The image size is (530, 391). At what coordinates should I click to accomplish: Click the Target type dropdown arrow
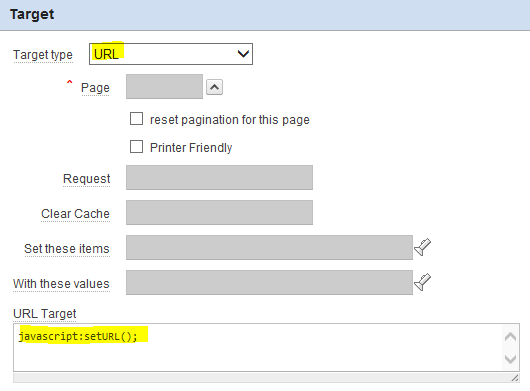[x=243, y=54]
